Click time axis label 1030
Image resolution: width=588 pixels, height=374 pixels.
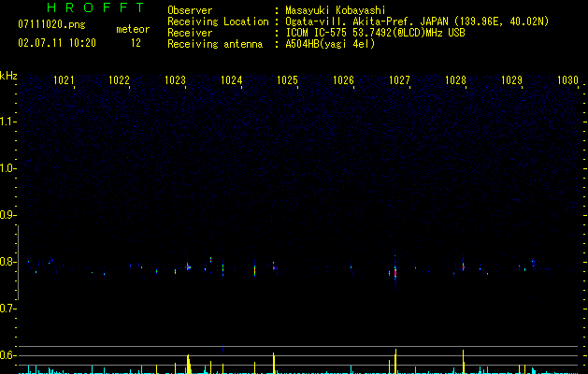pyautogui.click(x=567, y=80)
